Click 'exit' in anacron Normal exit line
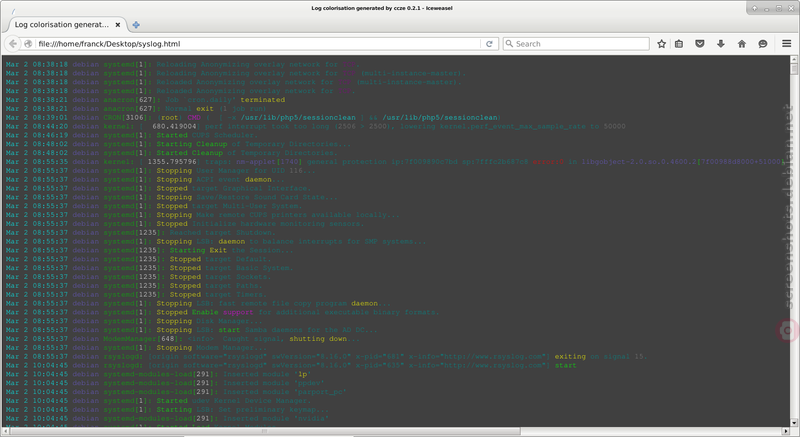The image size is (800, 437). 205,109
